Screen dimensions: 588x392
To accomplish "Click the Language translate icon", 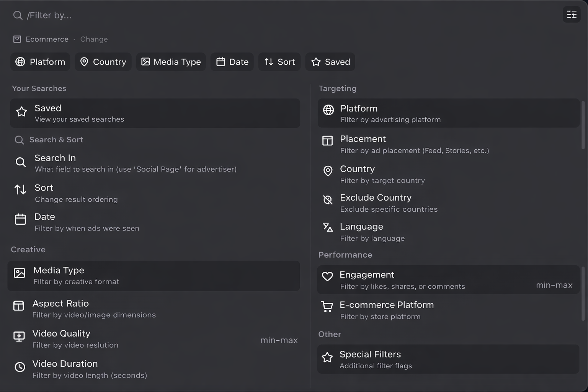I will (328, 228).
